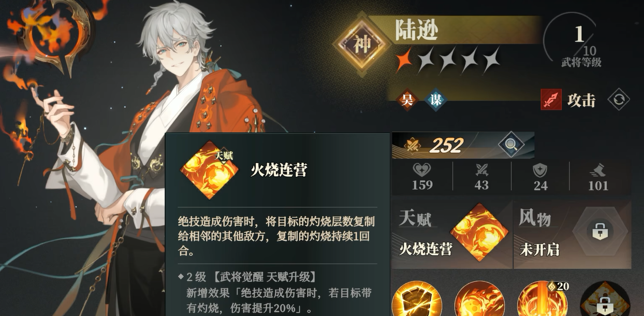644x316 pixels.
Task: Click the swap cycle icon beside 攻击
Action: (x=619, y=99)
